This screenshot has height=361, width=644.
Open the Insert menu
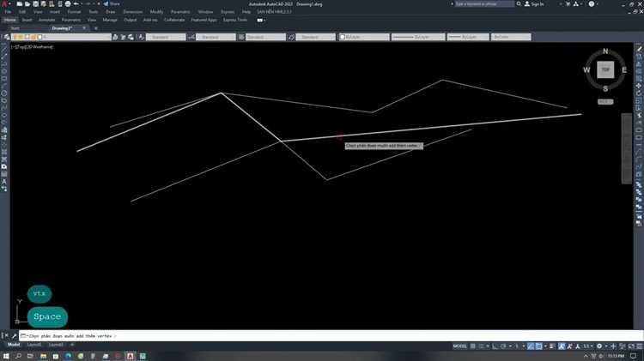tap(55, 12)
